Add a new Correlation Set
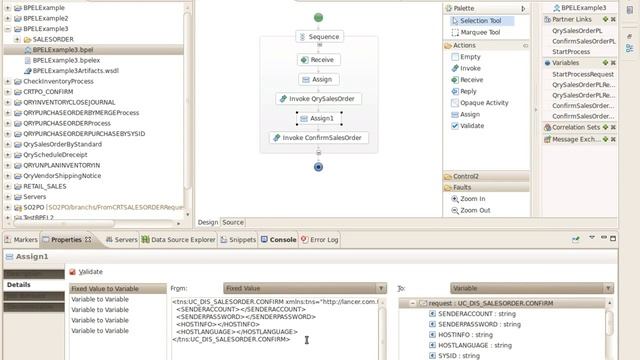This screenshot has height=360, width=640. coord(605,127)
